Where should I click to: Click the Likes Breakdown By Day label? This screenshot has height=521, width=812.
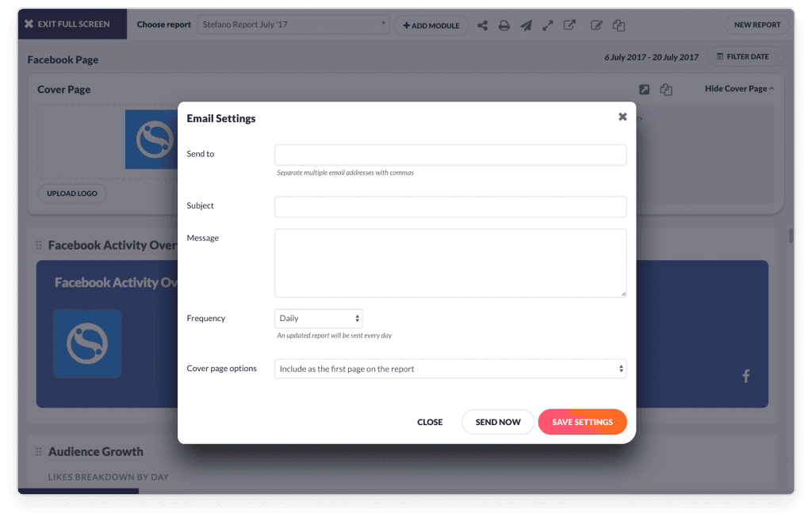[108, 477]
